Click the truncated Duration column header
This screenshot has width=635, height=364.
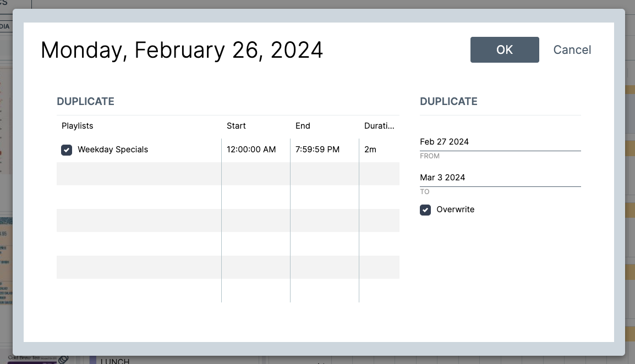click(x=379, y=126)
